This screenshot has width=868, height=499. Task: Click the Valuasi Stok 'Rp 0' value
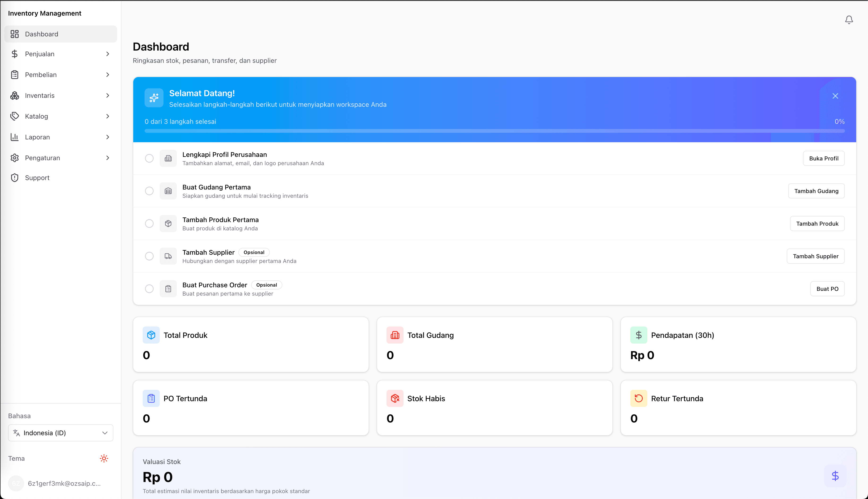[x=158, y=477]
